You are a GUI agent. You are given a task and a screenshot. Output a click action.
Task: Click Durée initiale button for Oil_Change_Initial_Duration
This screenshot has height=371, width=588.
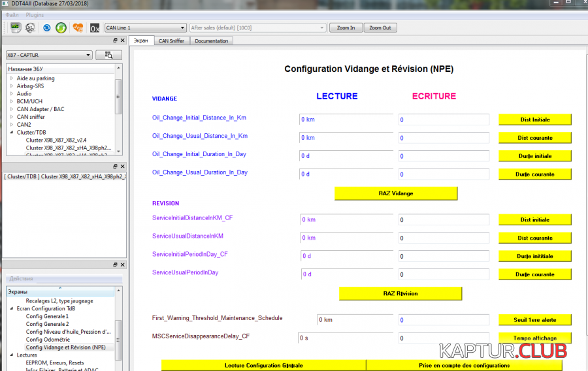pyautogui.click(x=534, y=156)
